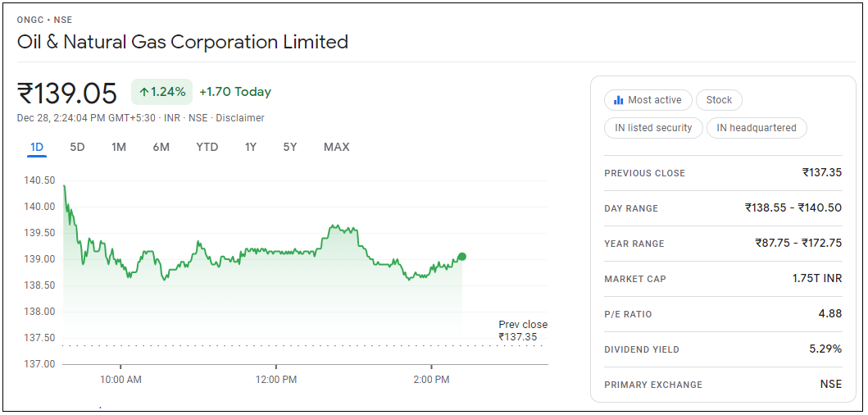The height and width of the screenshot is (415, 868).
Task: Click the DAY RANGE label
Action: click(x=631, y=209)
